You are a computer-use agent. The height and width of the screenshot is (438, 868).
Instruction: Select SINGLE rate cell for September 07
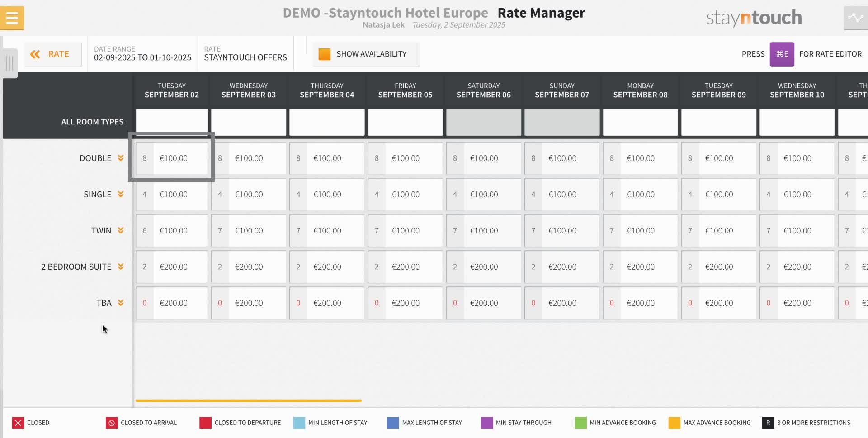point(562,194)
